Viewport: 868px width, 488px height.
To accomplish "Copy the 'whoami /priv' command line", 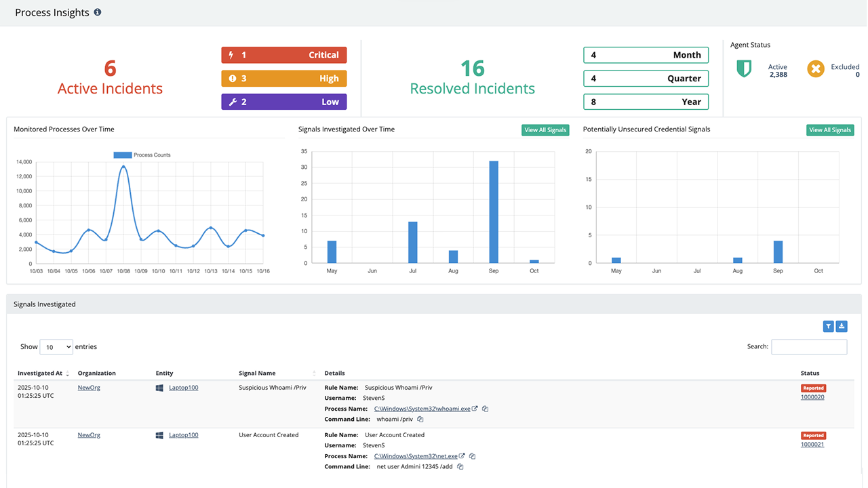I will [x=420, y=420].
